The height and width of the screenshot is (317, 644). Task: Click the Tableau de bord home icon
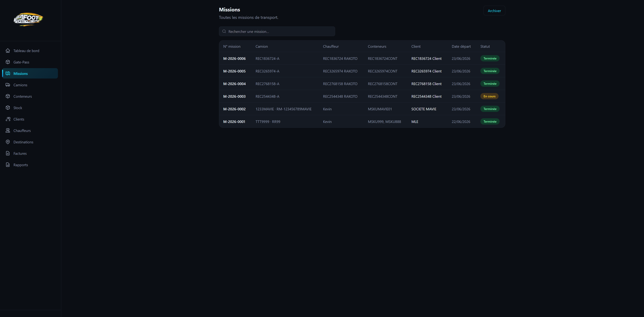[8, 50]
